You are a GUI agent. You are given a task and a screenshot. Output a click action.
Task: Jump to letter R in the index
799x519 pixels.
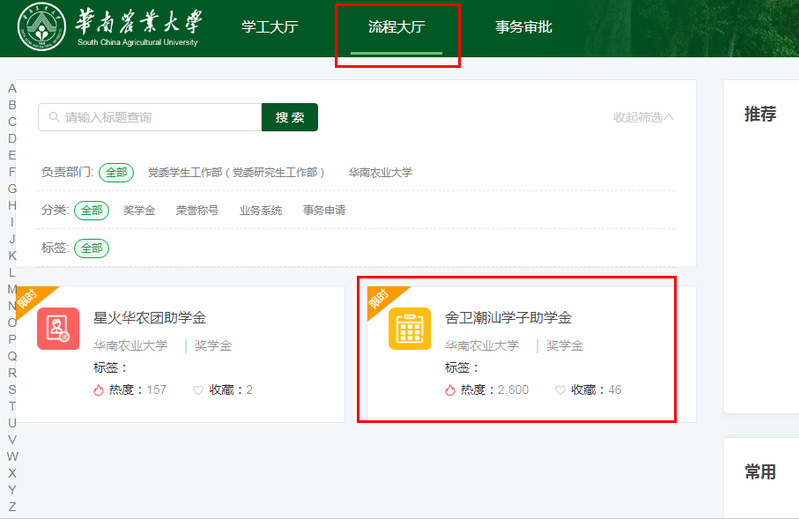[x=12, y=373]
